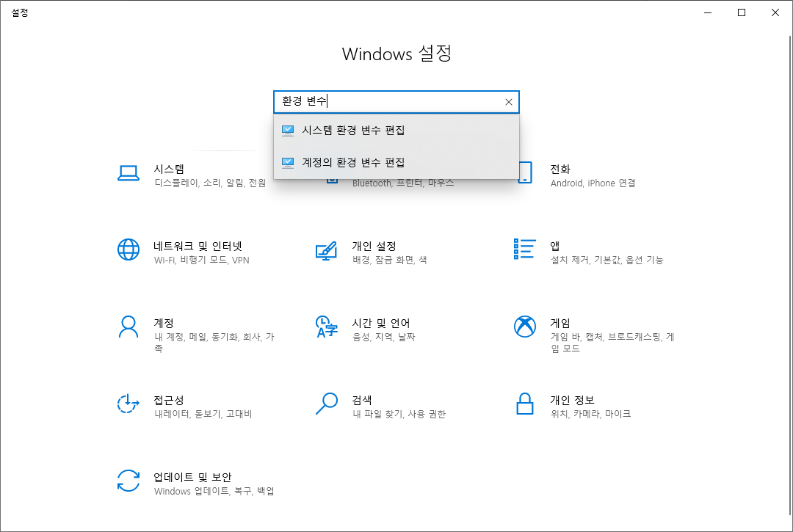This screenshot has width=793, height=532.
Task: Click text Windows 업데이트, 복구, 백업
Action: 214,491
